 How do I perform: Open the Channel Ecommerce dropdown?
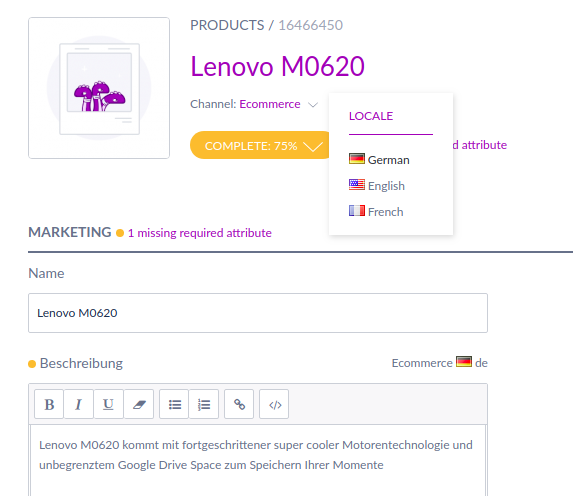(254, 104)
